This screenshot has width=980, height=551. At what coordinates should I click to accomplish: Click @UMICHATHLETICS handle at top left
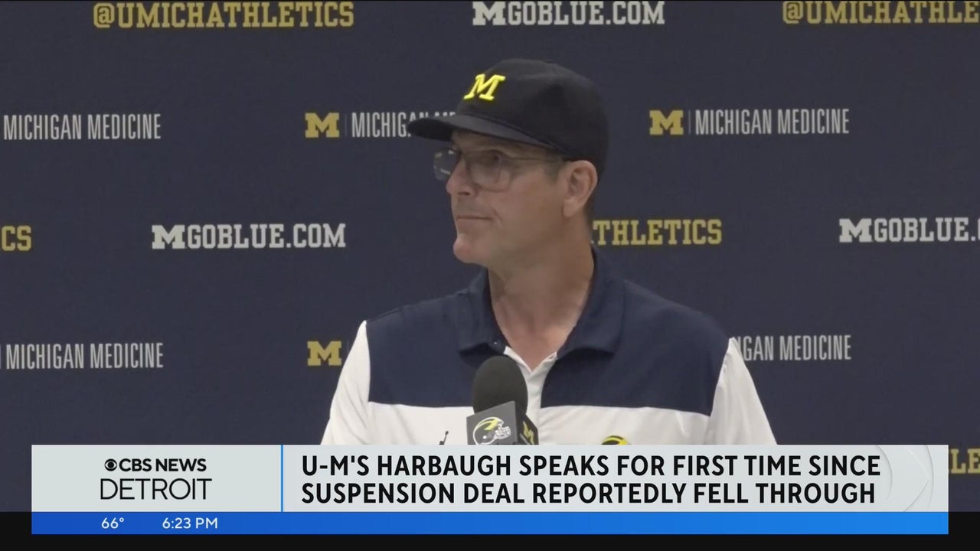(224, 15)
